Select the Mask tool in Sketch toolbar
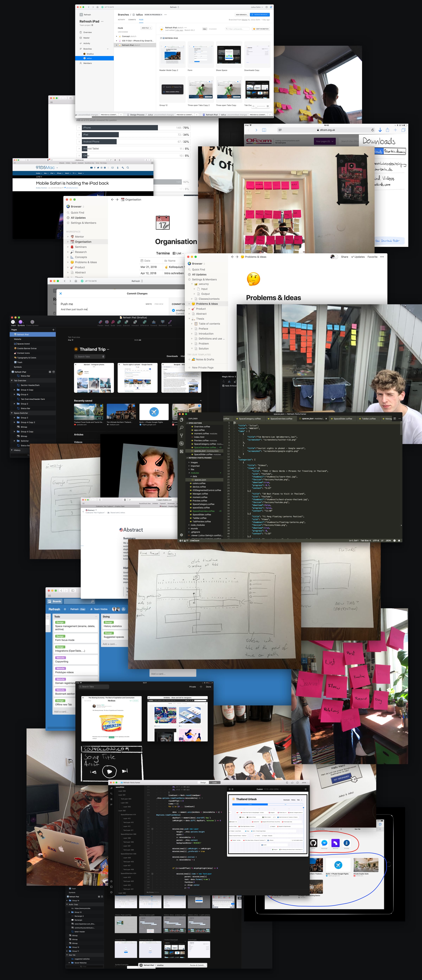Image resolution: width=422 pixels, height=980 pixels. coord(107,323)
